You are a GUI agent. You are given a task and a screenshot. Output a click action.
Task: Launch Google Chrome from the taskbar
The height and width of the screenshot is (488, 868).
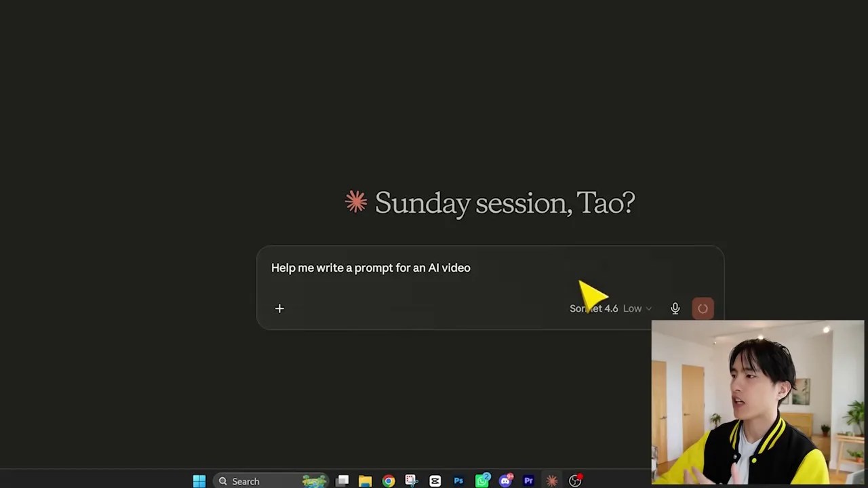(x=389, y=481)
